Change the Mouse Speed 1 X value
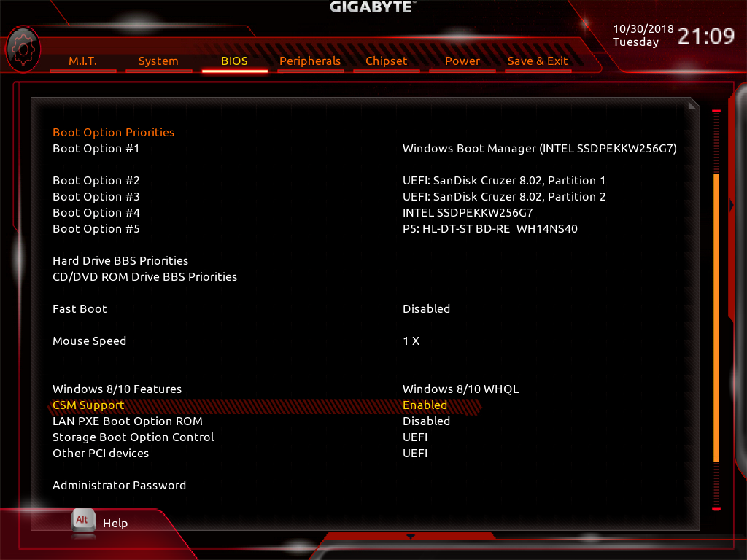Viewport: 747px width, 560px height. coord(411,341)
